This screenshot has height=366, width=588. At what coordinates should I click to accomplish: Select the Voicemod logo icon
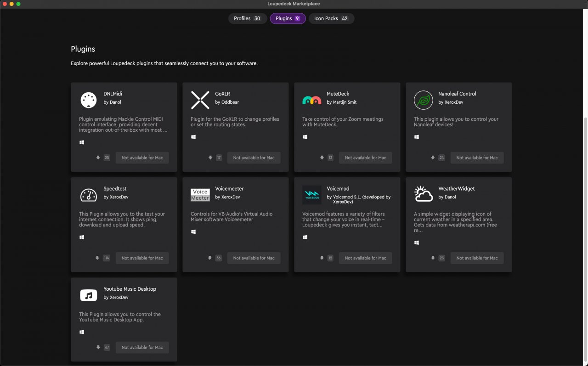(x=312, y=195)
